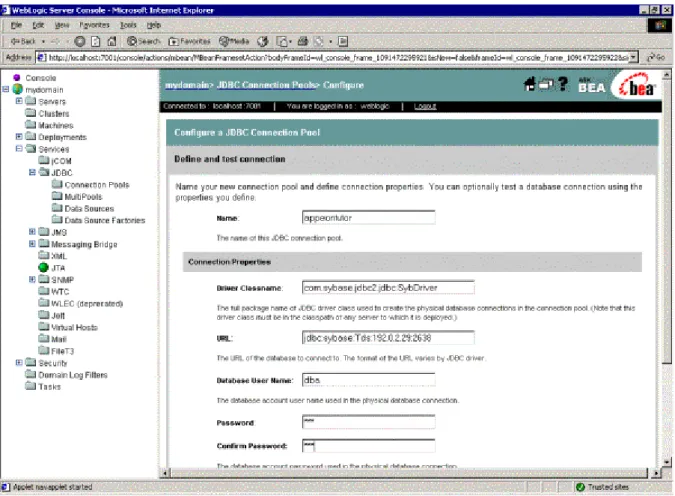Select the FileT3 tree item
Viewport: 675px width, 496px height.
(62, 351)
